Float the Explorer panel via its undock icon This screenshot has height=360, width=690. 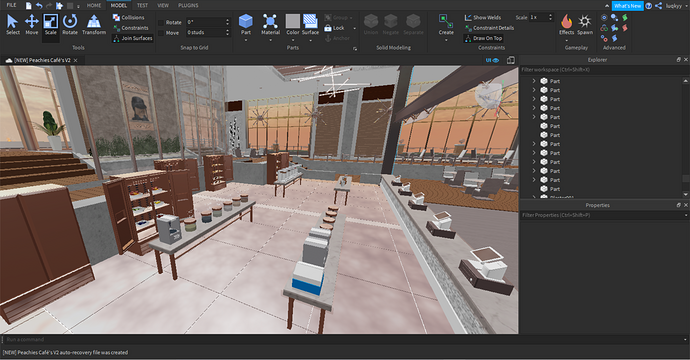coord(679,59)
